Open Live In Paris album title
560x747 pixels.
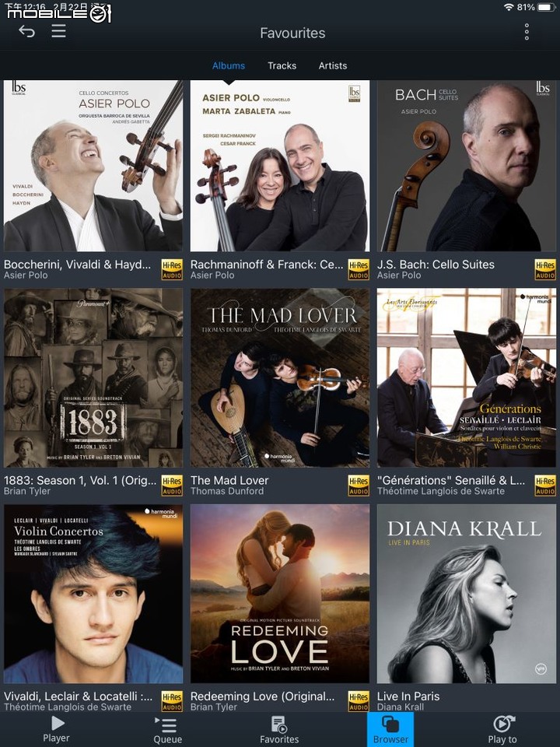[408, 696]
